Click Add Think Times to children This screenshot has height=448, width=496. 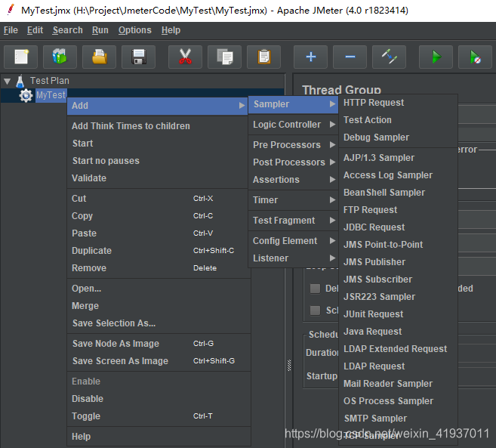coord(158,126)
